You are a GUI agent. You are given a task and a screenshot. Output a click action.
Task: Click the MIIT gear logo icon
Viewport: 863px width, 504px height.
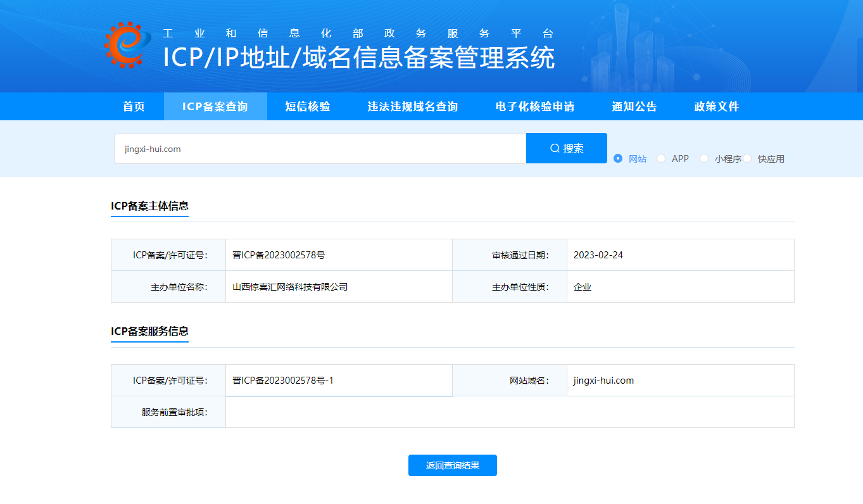pyautogui.click(x=128, y=44)
